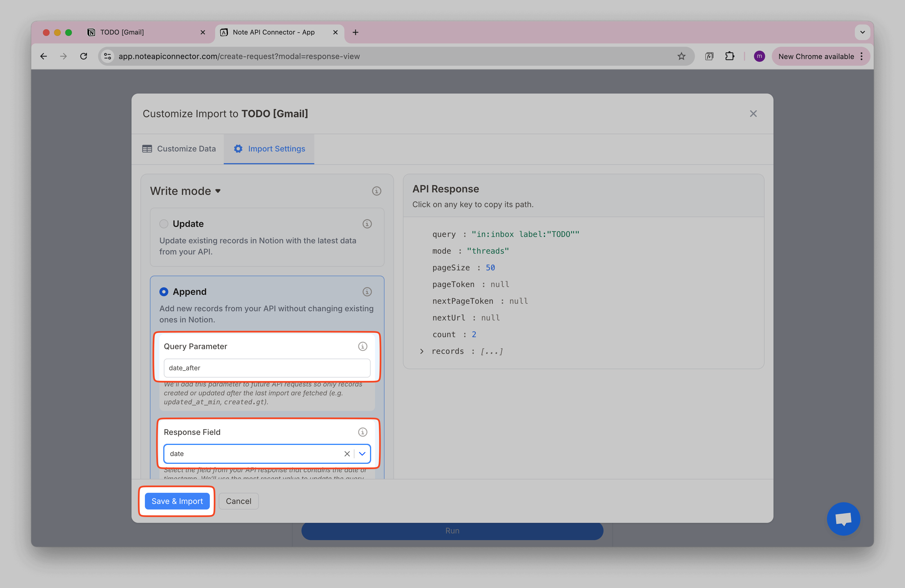
Task: Click the formula extension icon in toolbar
Action: [x=709, y=56]
